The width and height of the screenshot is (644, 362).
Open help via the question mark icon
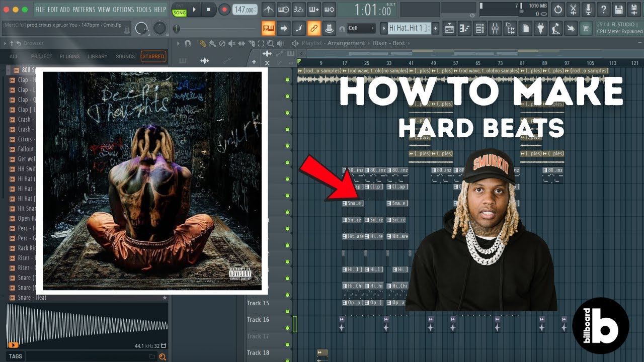click(x=603, y=9)
